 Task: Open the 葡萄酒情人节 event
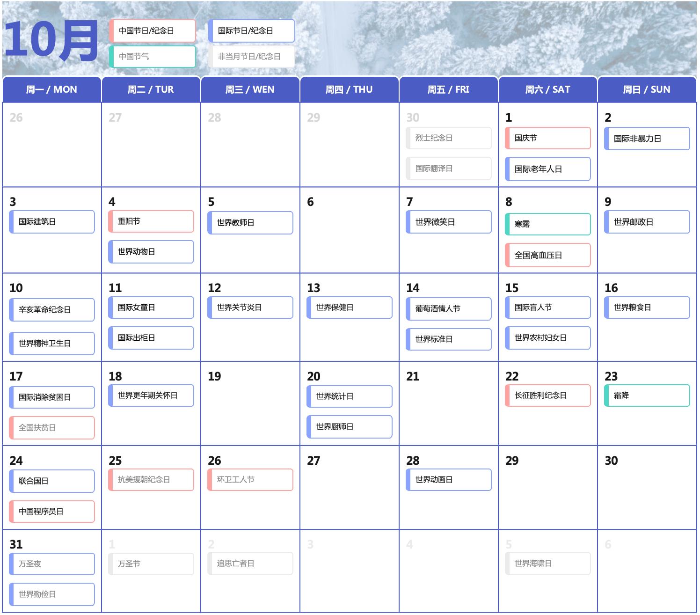tap(449, 309)
